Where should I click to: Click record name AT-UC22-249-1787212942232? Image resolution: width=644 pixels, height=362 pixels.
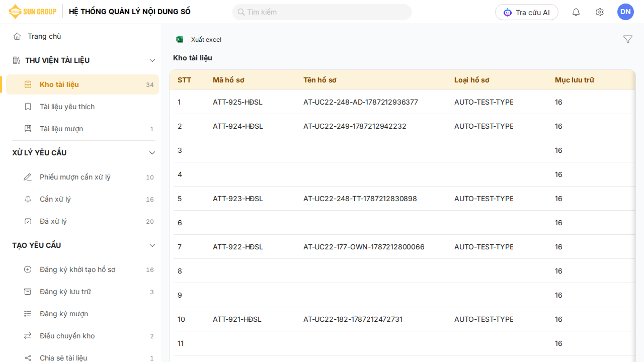coord(355,126)
